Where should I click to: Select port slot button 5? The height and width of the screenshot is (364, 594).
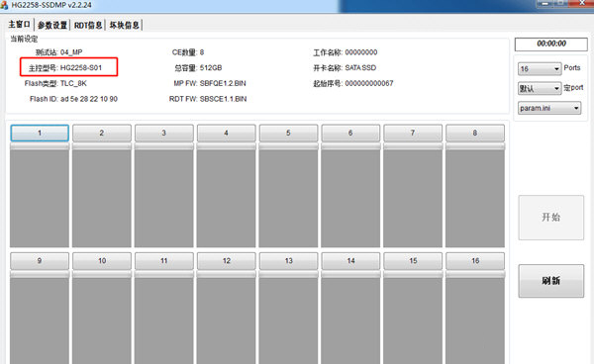[x=288, y=133]
